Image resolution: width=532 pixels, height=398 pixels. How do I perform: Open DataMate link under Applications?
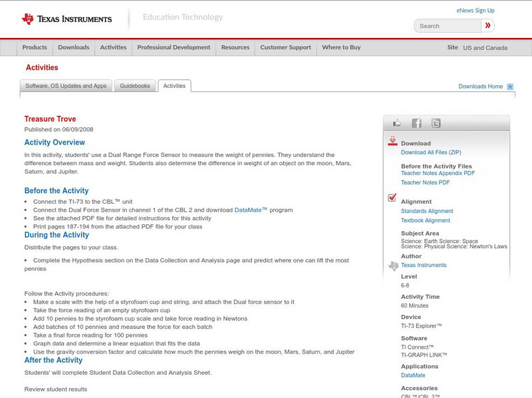(x=413, y=375)
